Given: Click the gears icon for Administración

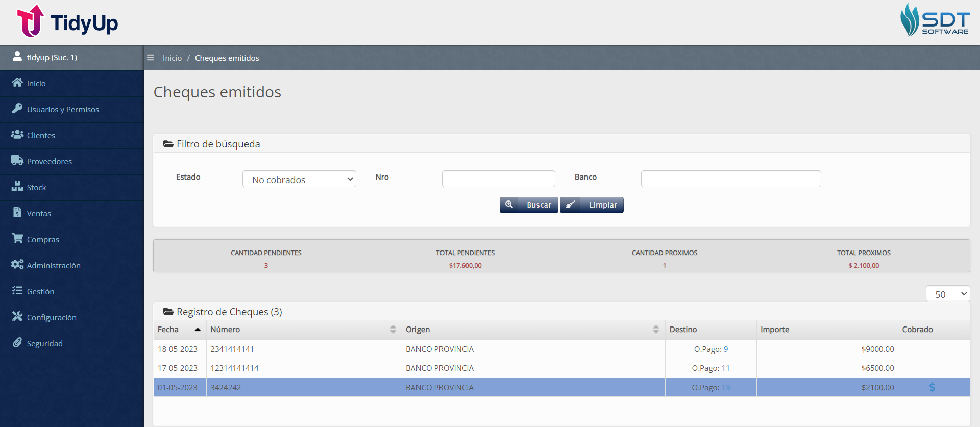Looking at the screenshot, I should point(17,264).
